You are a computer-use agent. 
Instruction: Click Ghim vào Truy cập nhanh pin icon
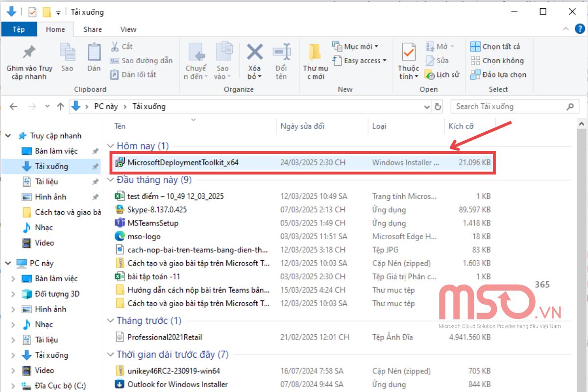[29, 53]
